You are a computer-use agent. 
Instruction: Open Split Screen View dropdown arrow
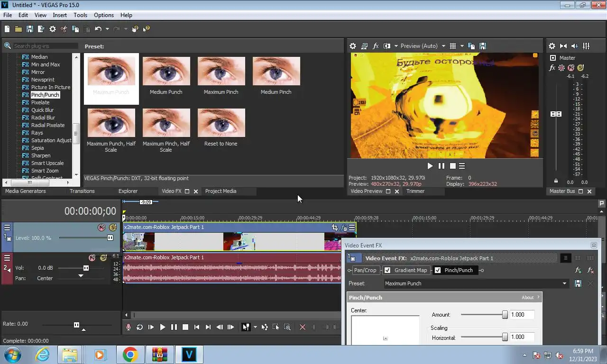(396, 46)
